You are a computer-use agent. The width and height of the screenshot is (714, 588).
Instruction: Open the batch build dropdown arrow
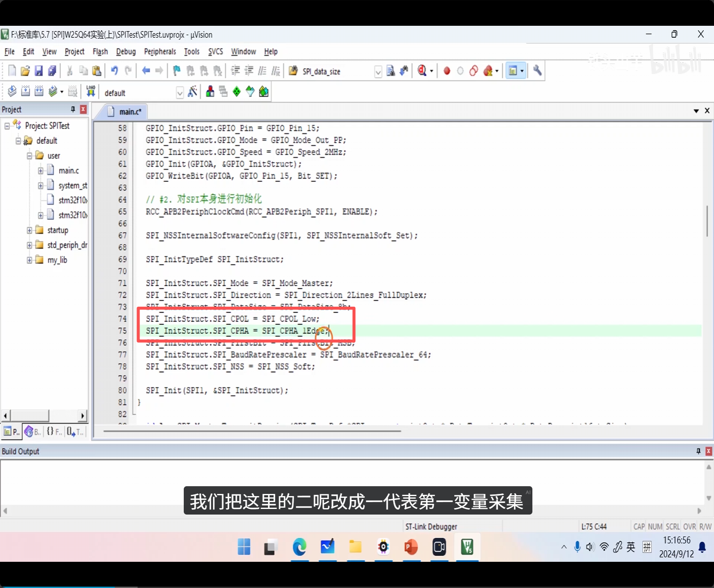tap(62, 92)
